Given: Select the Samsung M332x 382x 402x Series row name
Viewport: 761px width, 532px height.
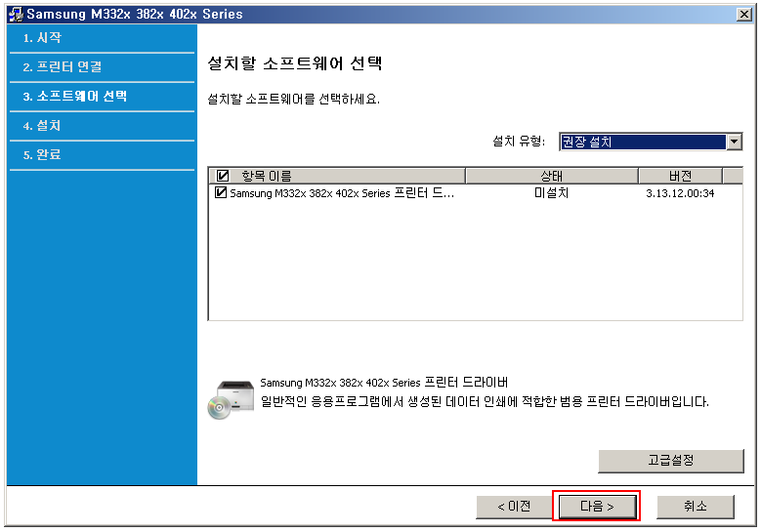Looking at the screenshot, I should click(x=342, y=193).
